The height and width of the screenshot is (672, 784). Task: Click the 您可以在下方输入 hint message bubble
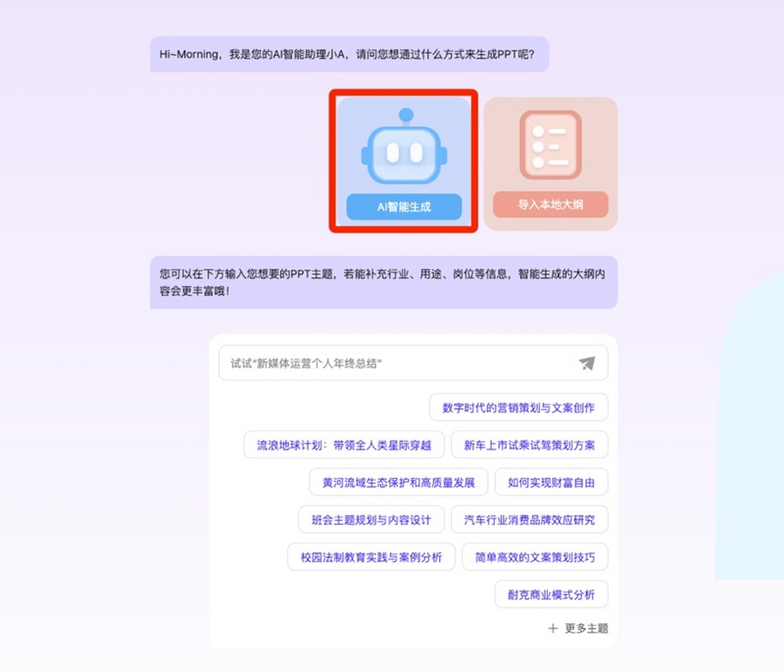[x=384, y=282]
